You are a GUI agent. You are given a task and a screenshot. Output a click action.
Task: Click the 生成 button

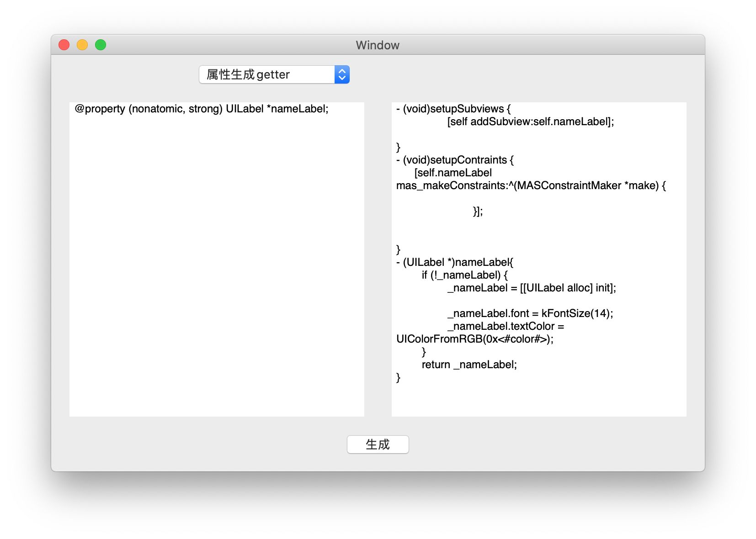click(x=378, y=444)
